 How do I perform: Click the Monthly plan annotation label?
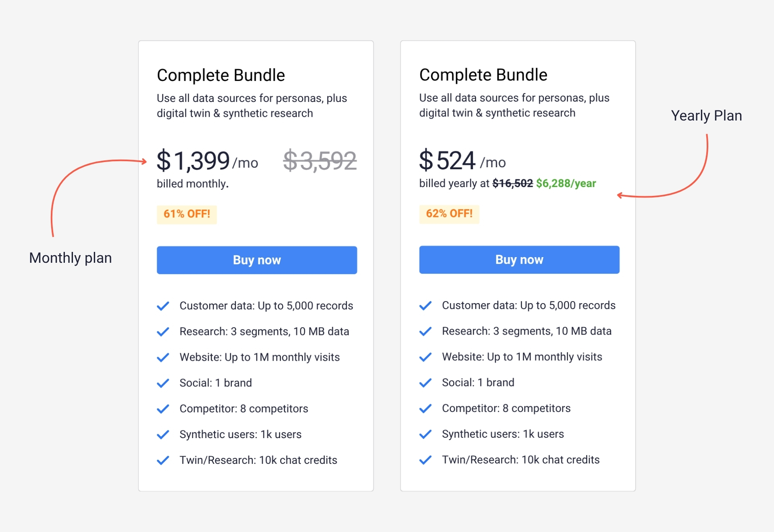71,258
